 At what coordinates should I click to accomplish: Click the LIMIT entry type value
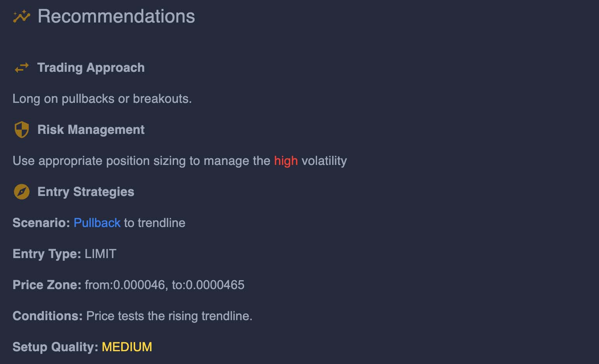click(x=101, y=254)
